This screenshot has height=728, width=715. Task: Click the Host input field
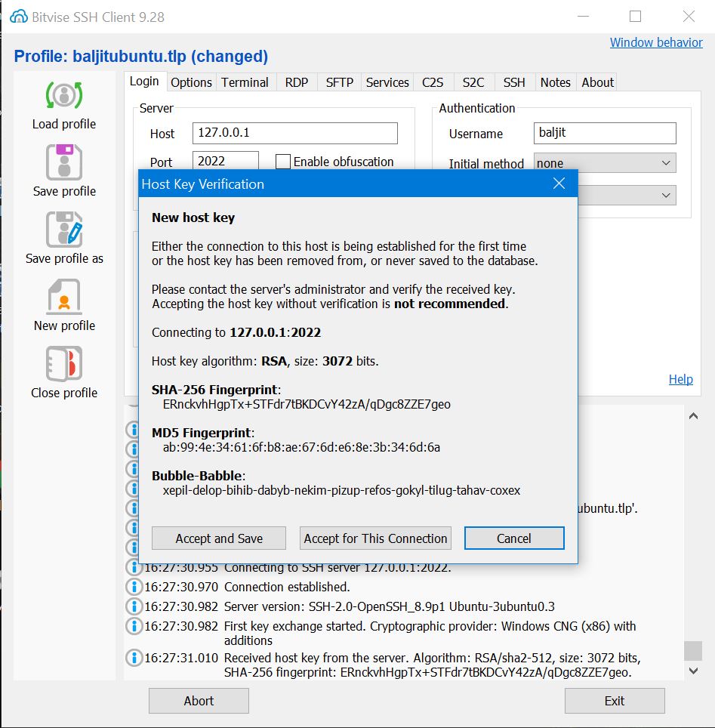point(294,133)
